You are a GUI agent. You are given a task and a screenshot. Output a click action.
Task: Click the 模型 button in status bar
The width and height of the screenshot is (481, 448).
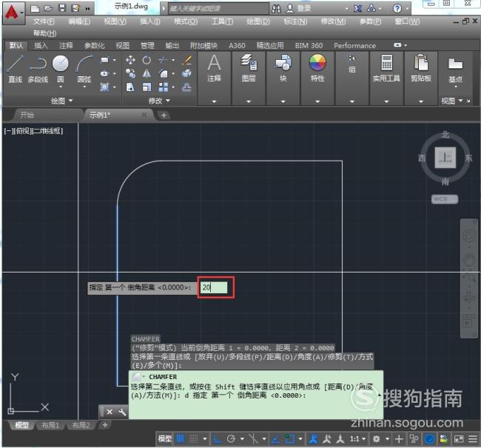[165, 439]
